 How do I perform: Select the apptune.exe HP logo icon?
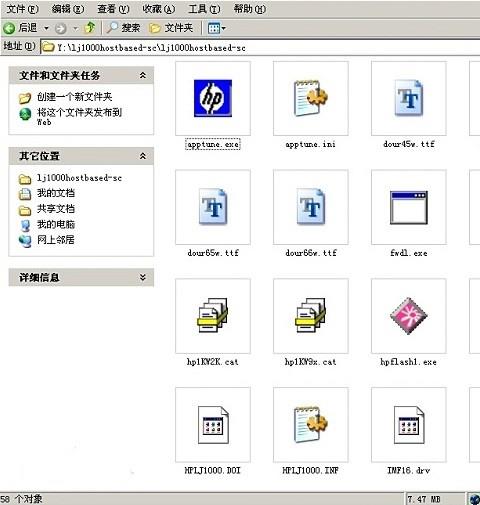[x=213, y=98]
